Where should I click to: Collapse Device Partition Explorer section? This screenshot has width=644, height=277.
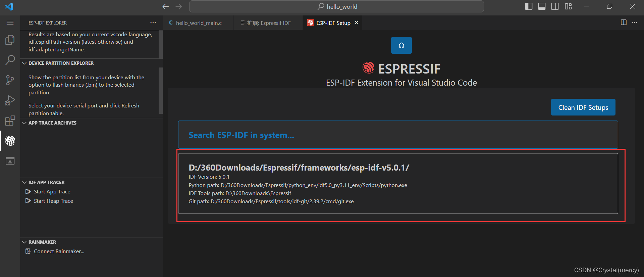(91, 63)
